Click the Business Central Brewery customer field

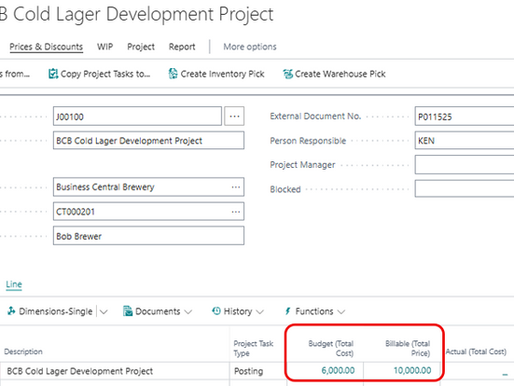(149, 187)
